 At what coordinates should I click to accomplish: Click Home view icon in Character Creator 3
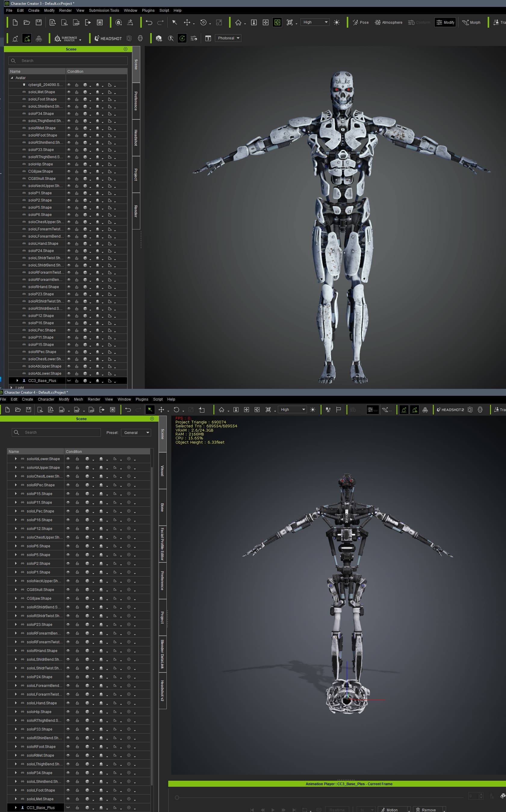coord(238,22)
